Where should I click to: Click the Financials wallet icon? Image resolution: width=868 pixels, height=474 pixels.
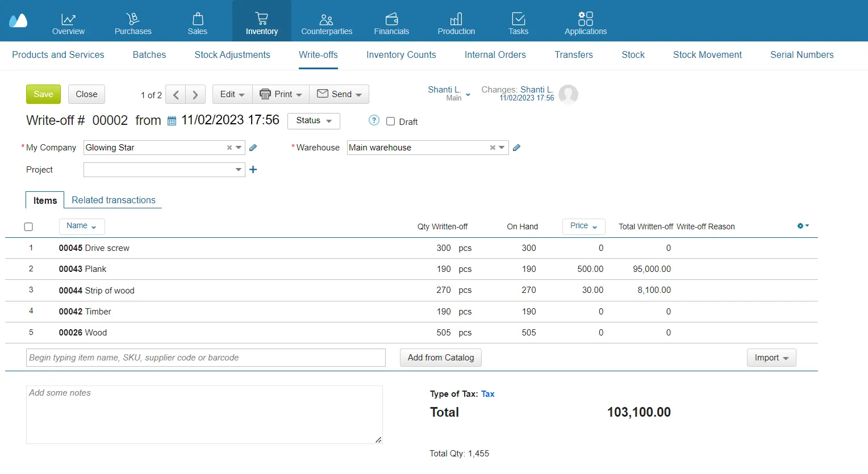tap(391, 18)
